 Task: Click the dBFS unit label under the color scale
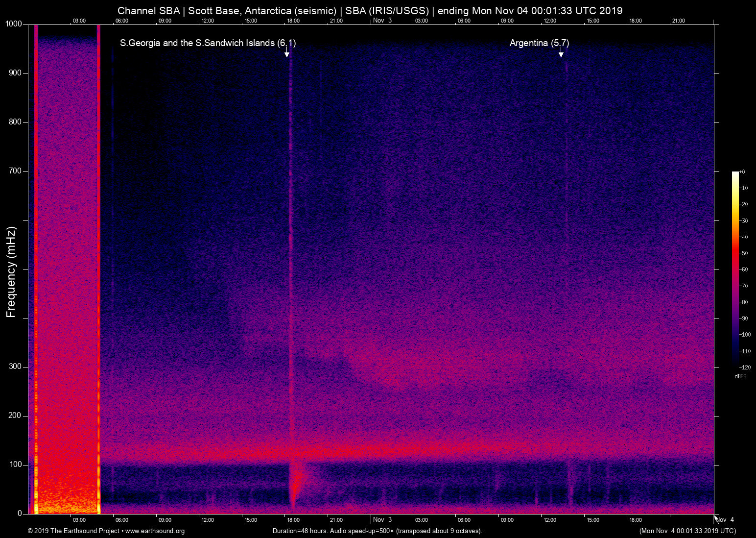coord(740,376)
